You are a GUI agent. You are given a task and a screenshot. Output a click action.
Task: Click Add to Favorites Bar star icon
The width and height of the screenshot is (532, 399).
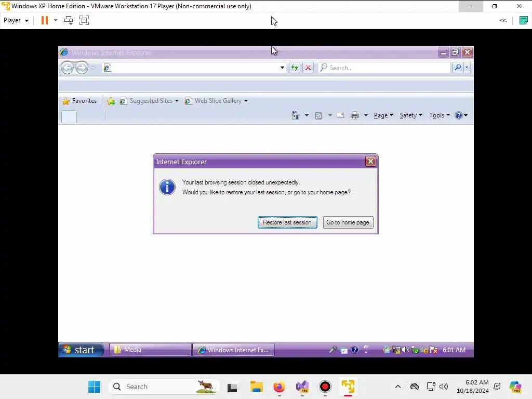click(111, 101)
